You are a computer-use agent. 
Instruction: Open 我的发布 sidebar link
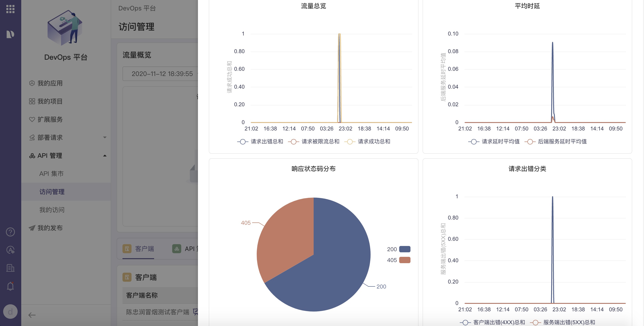tap(50, 228)
